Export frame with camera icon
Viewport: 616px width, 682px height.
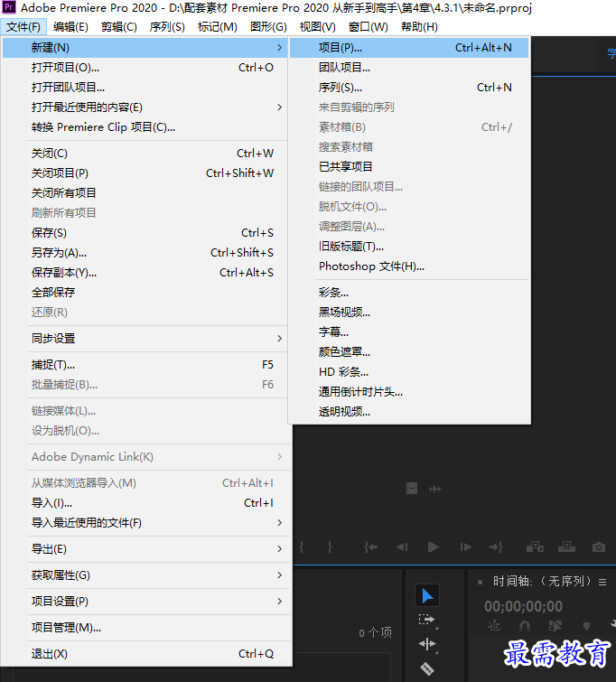(x=599, y=547)
